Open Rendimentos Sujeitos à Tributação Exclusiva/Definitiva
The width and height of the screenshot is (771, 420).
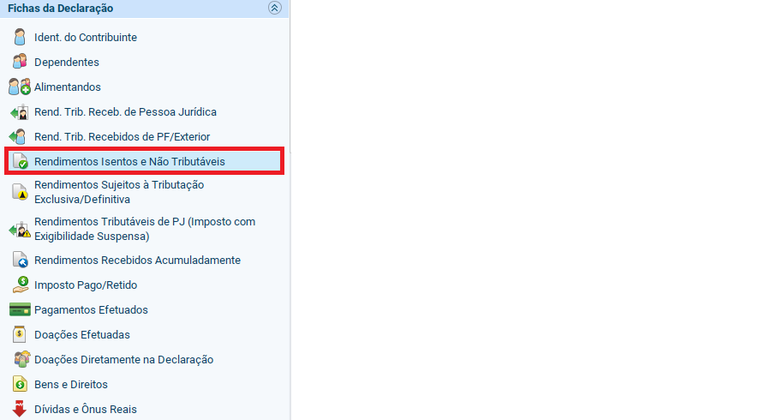[119, 192]
